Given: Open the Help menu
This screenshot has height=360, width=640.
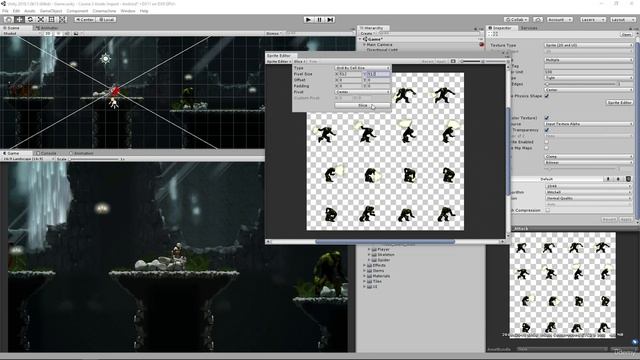Looking at the screenshot, I should [x=144, y=11].
